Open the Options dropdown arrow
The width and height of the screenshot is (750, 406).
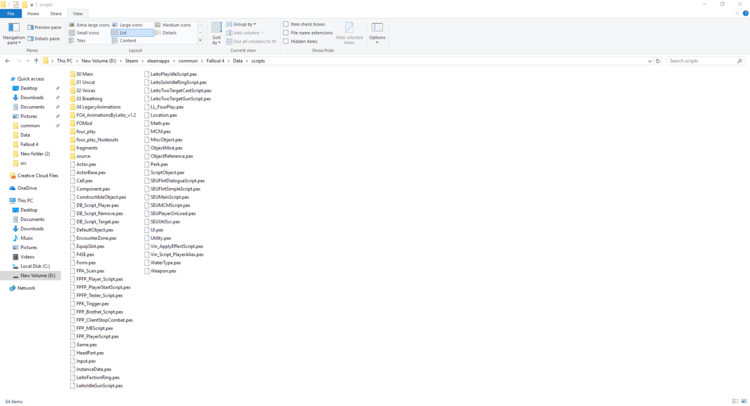[377, 43]
